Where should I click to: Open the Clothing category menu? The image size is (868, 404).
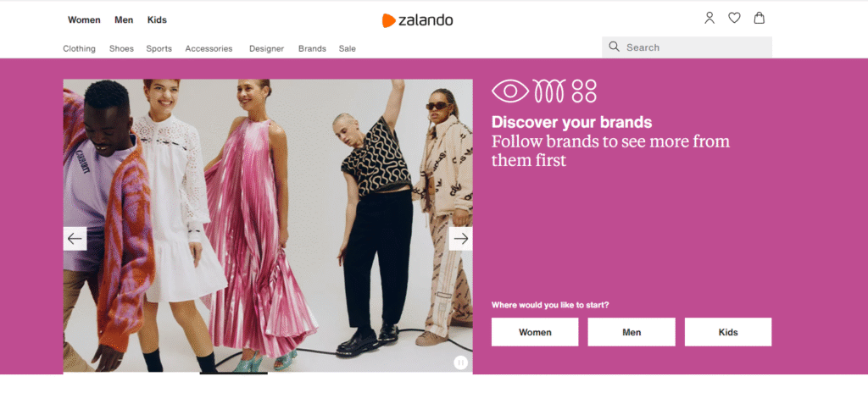click(x=79, y=49)
